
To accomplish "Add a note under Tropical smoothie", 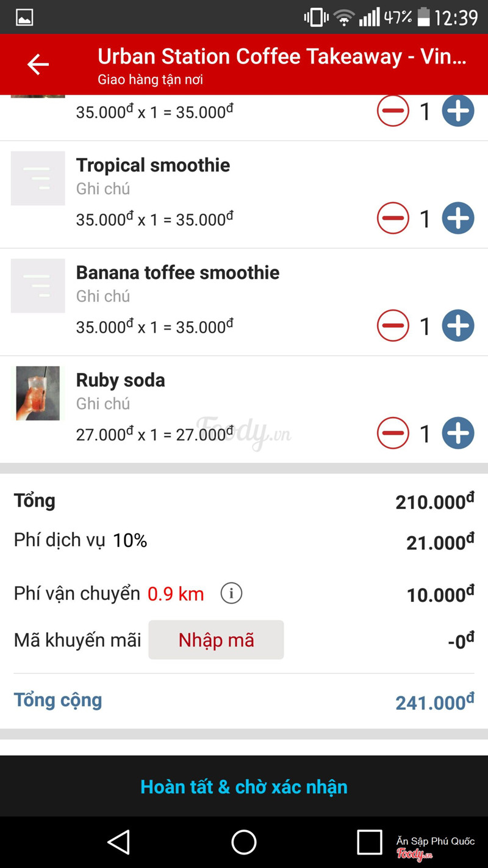I will [103, 189].
